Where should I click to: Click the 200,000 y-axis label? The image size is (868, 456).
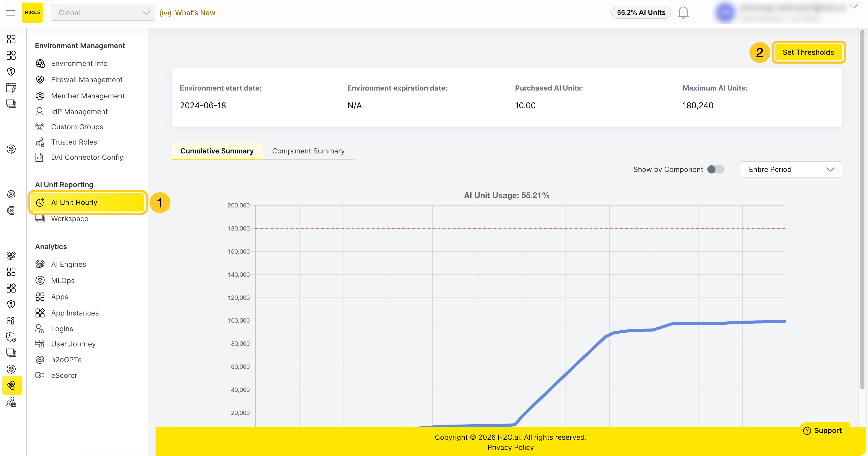(x=239, y=205)
